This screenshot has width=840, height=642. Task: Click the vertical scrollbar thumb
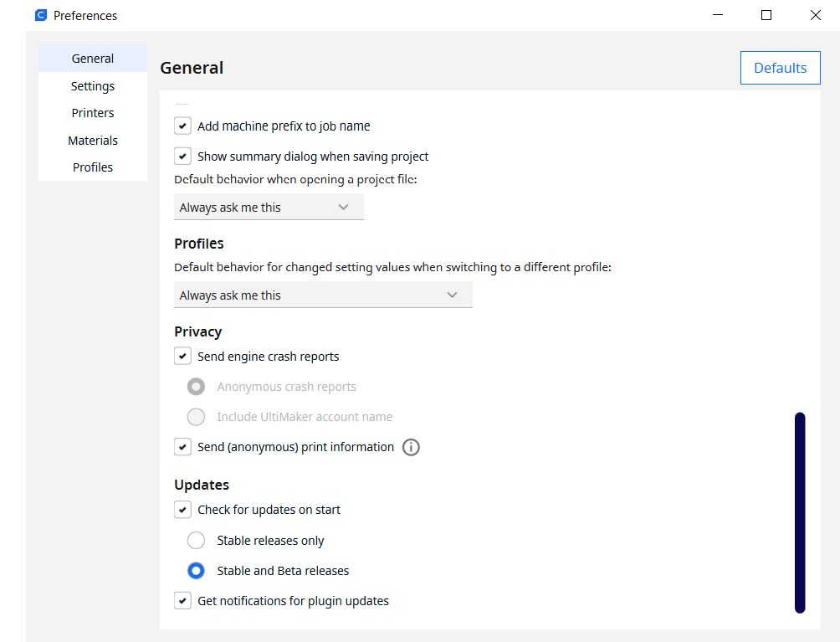point(800,512)
